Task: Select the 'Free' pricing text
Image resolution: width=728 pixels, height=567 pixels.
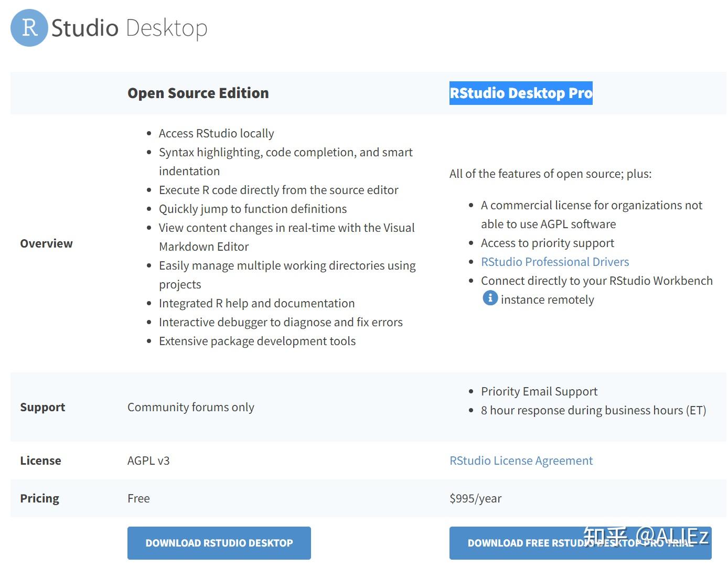Action: point(138,498)
